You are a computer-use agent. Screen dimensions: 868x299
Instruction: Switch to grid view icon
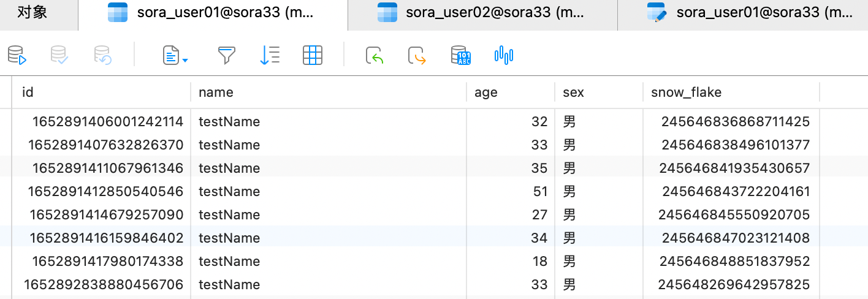tap(313, 56)
